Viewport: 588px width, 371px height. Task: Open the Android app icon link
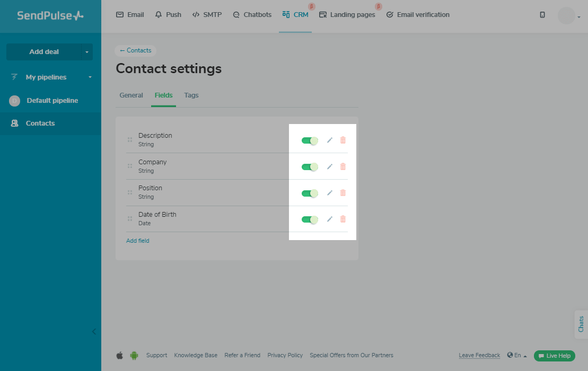click(x=134, y=356)
